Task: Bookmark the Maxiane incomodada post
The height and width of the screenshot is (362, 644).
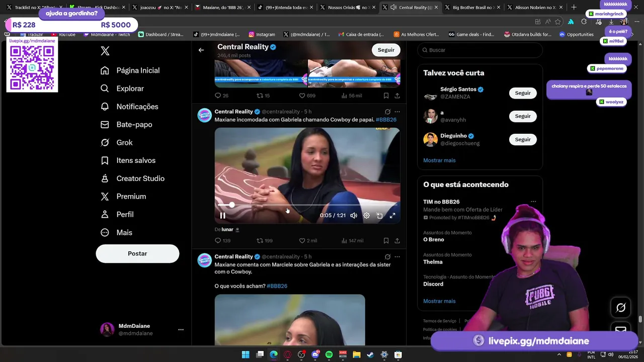Action: [386, 241]
